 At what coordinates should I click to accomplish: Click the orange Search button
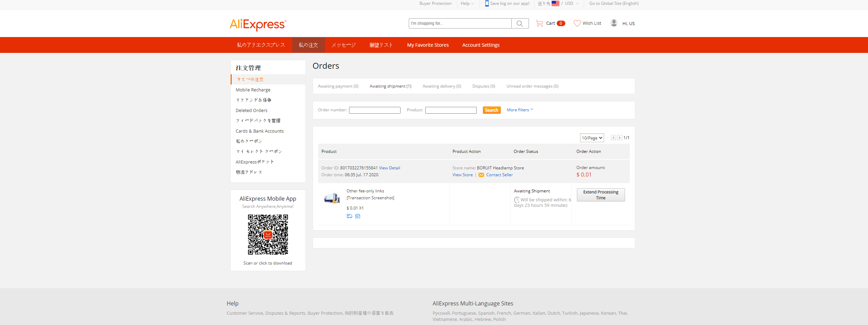point(491,110)
